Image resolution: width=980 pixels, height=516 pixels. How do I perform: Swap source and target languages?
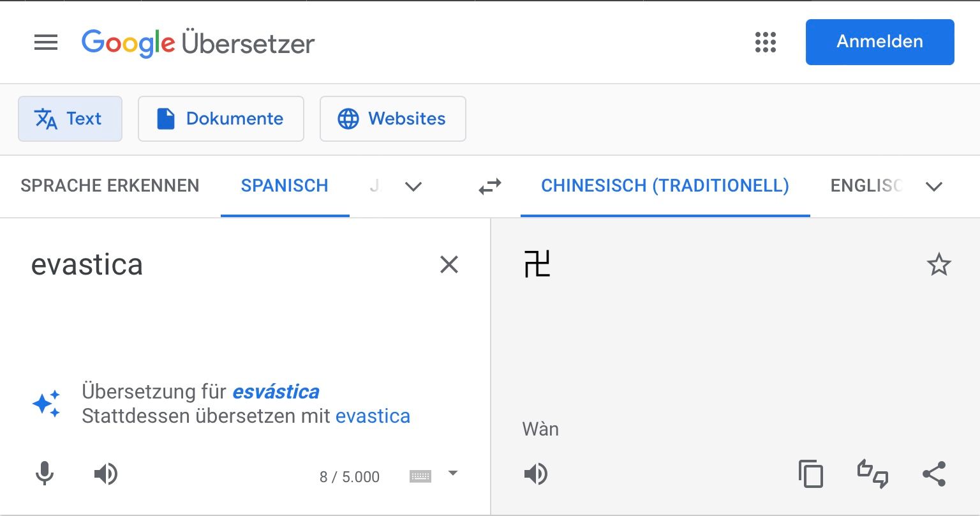[x=490, y=186]
